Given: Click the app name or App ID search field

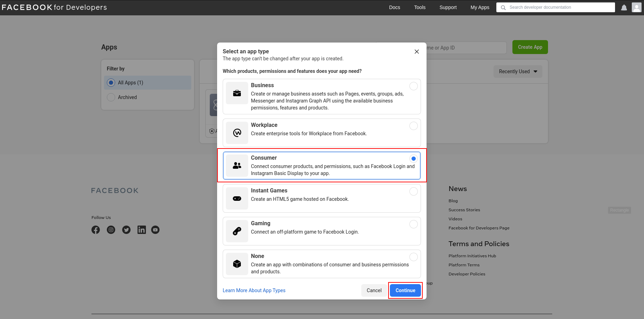Looking at the screenshot, I should click(466, 48).
